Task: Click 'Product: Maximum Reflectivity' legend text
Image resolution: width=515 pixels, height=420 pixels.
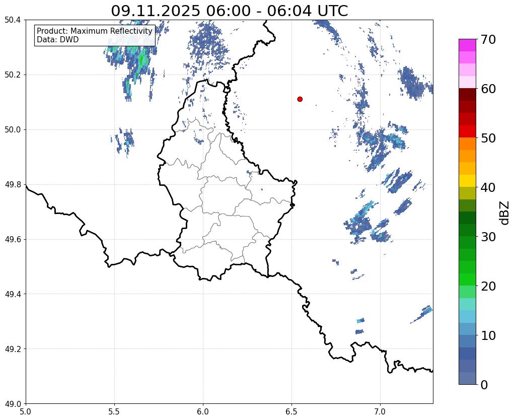Action: pyautogui.click(x=95, y=31)
